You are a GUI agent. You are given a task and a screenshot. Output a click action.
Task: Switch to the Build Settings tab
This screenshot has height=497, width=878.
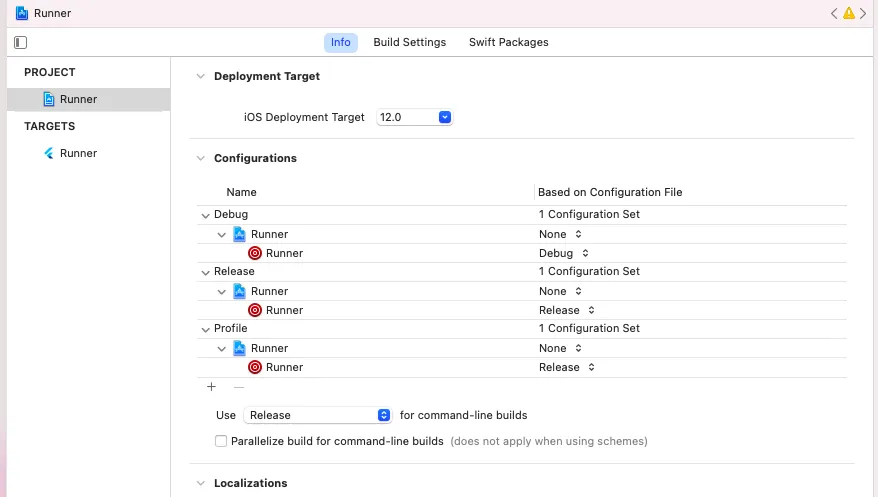409,43
